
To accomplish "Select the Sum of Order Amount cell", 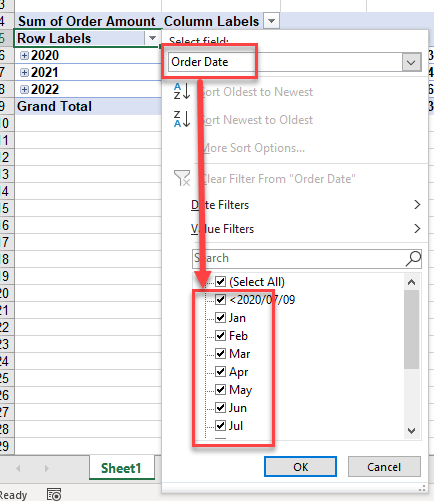I will click(x=88, y=21).
